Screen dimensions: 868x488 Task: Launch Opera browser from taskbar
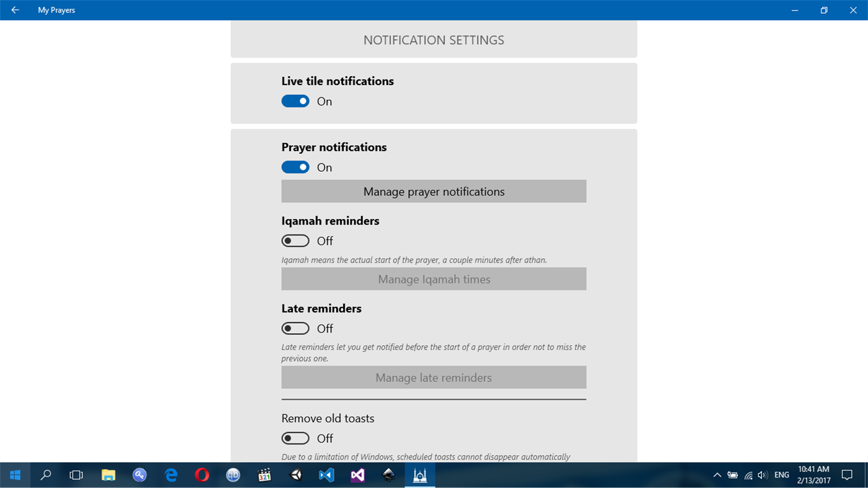pos(202,475)
